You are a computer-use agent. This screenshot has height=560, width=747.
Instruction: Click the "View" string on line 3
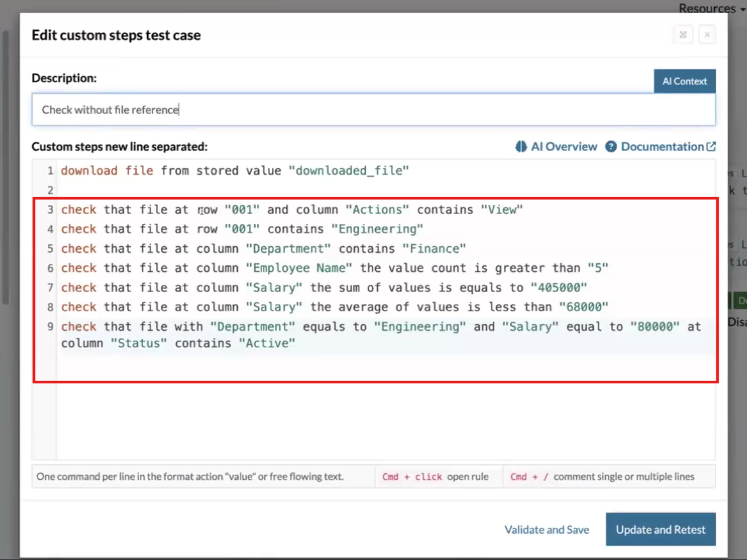502,209
